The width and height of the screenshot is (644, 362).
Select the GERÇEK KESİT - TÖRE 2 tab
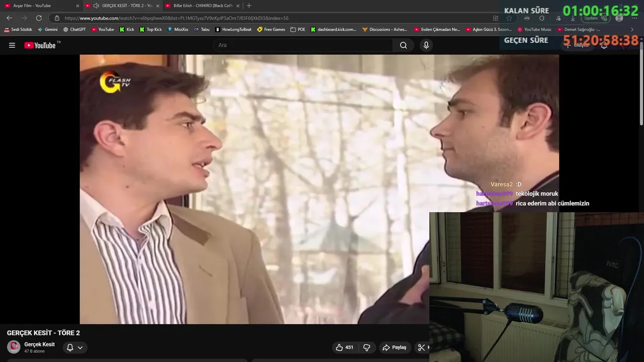click(x=123, y=6)
